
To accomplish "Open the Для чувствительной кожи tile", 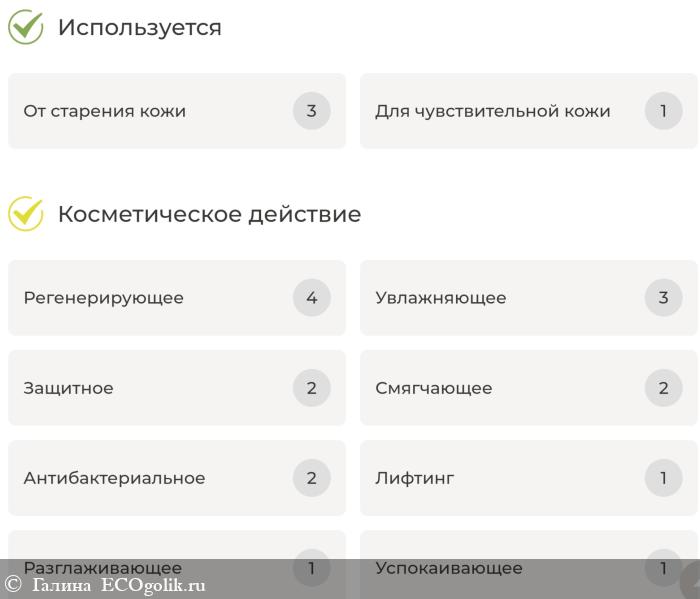I will pyautogui.click(x=500, y=111).
